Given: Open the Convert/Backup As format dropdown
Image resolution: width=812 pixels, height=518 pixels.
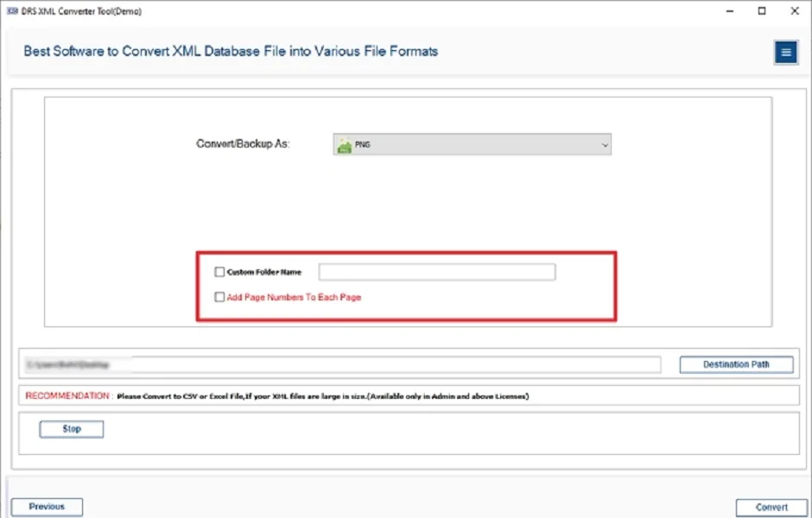Looking at the screenshot, I should (472, 145).
